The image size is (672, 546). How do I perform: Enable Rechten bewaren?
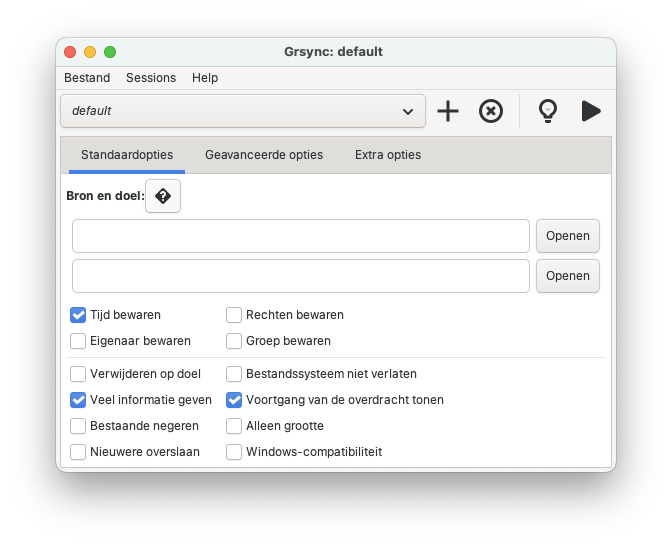coord(234,315)
